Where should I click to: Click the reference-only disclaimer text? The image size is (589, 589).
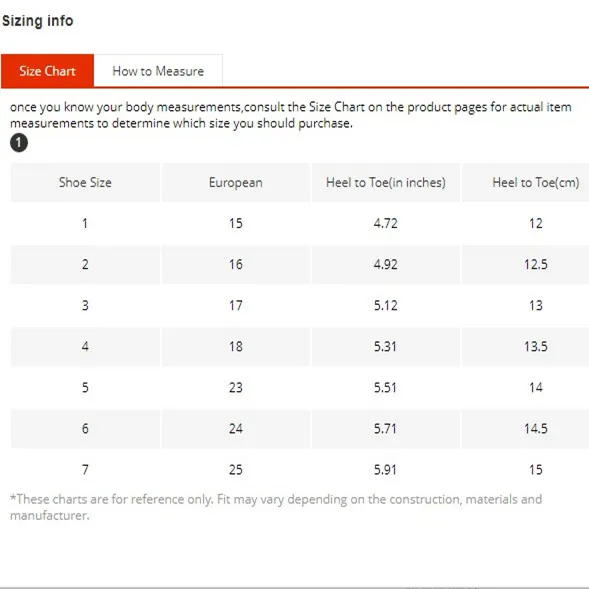point(276,507)
